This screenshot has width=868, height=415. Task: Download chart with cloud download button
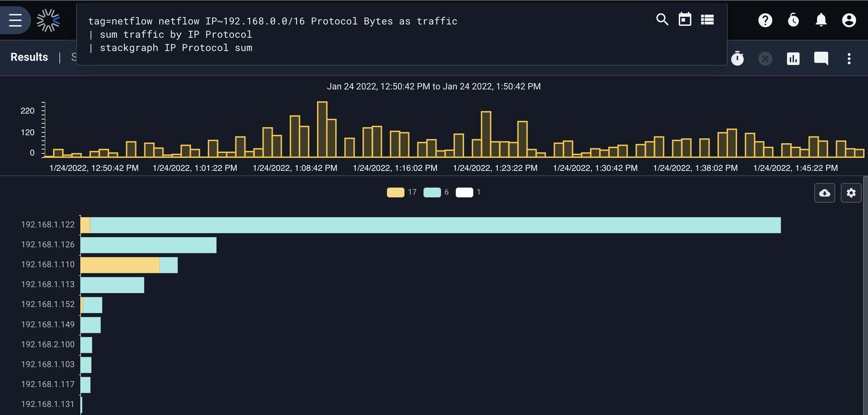coord(824,193)
